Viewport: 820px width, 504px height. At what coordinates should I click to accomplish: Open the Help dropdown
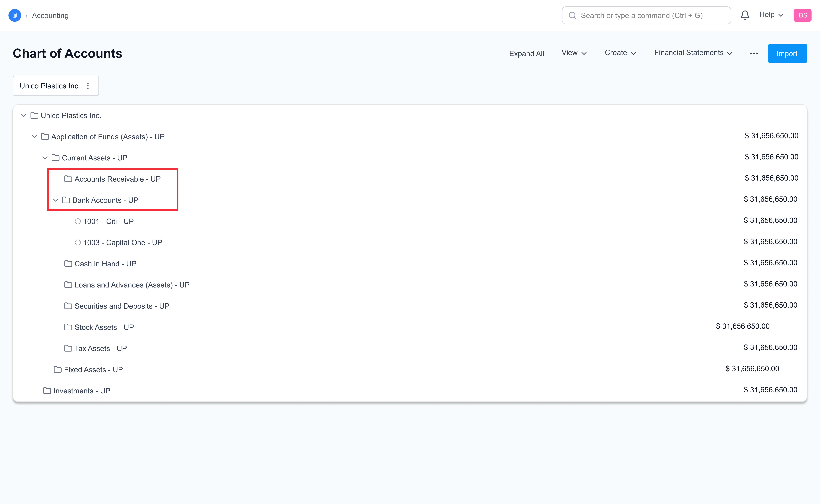click(x=771, y=15)
